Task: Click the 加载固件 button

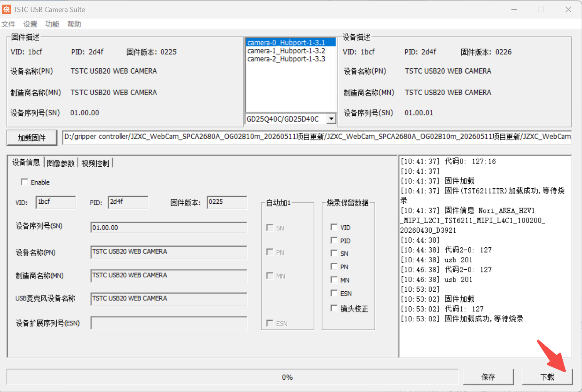Action: click(32, 138)
